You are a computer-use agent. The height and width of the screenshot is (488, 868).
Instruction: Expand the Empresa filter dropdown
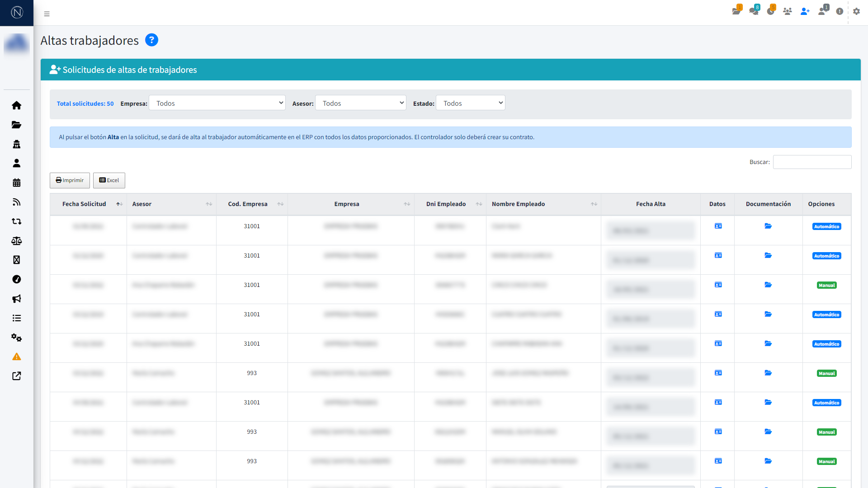(217, 103)
